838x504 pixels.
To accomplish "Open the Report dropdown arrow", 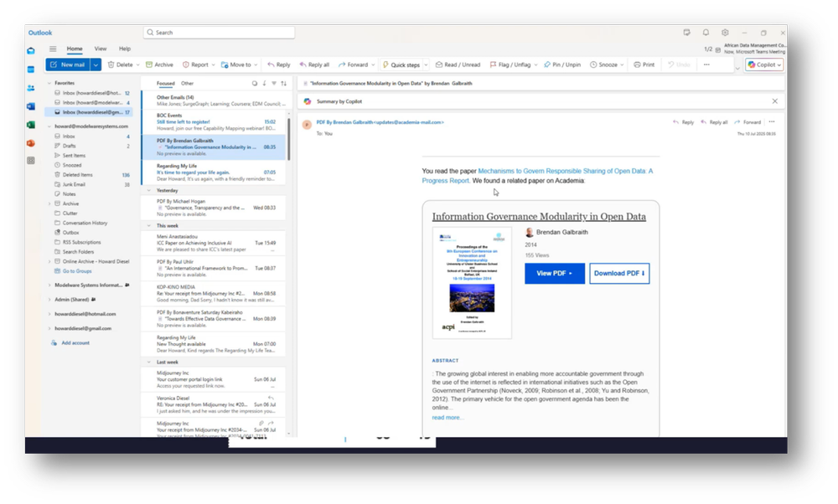I will (x=213, y=65).
